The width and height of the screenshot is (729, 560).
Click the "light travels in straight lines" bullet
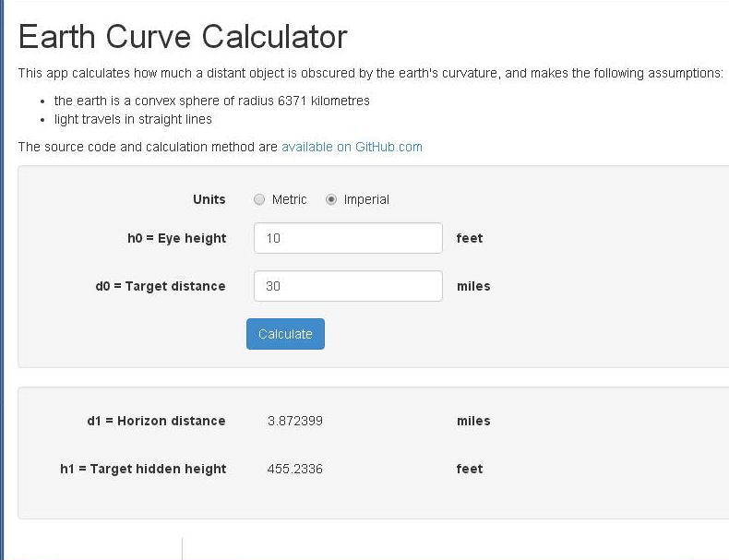click(x=133, y=119)
